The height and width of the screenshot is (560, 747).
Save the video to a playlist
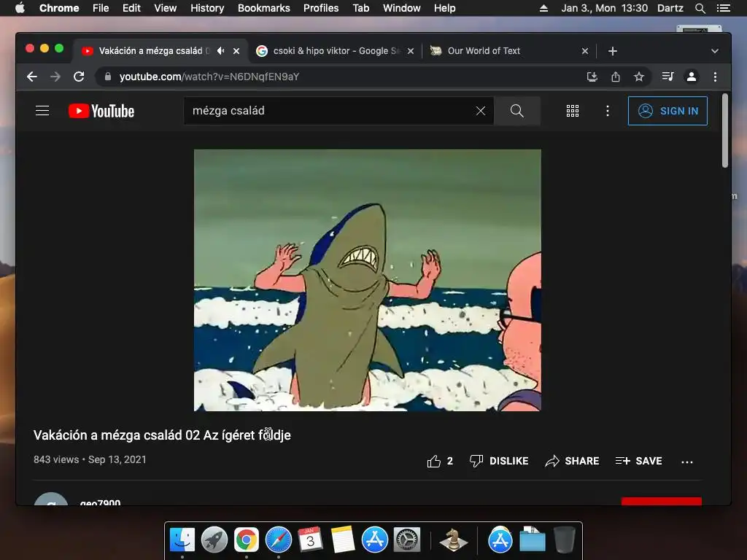638,461
